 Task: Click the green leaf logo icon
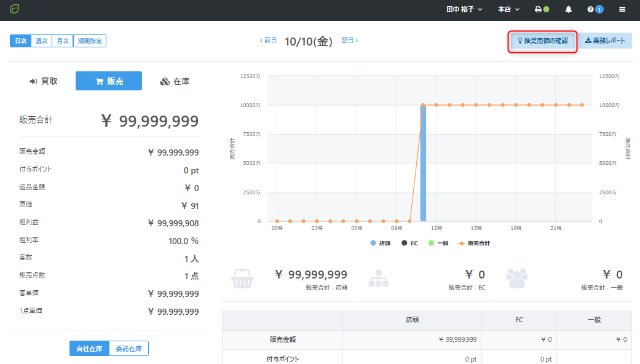(x=14, y=9)
